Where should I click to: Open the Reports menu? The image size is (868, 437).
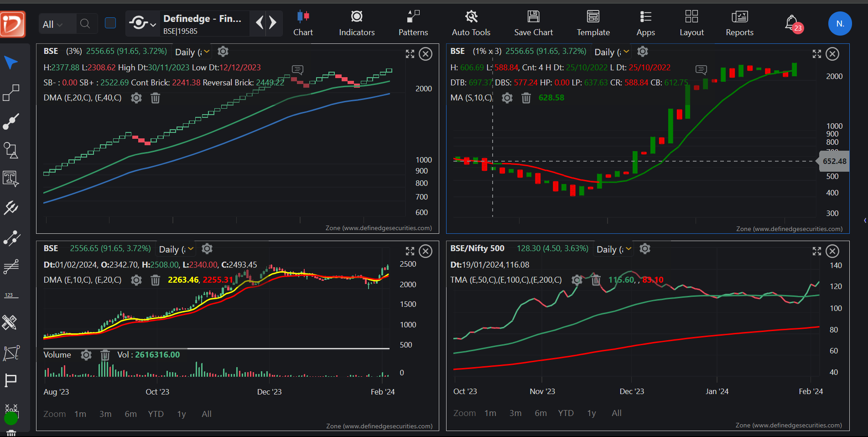pyautogui.click(x=739, y=23)
